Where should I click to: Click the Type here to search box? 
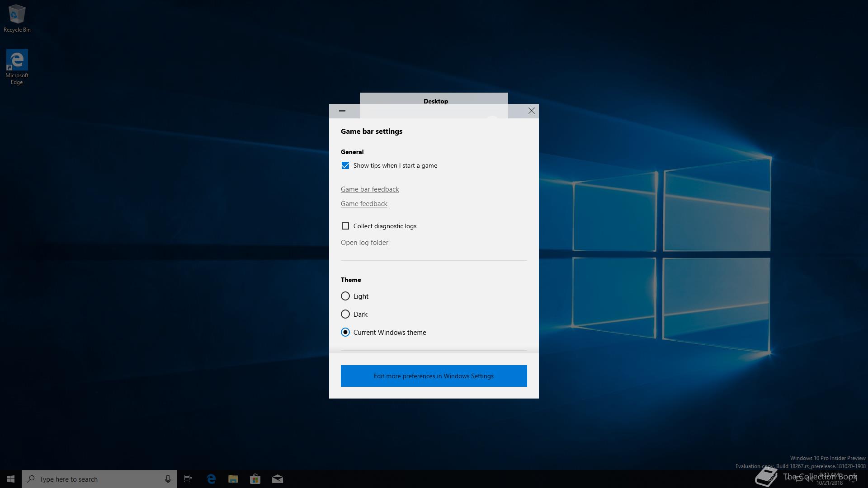point(95,479)
